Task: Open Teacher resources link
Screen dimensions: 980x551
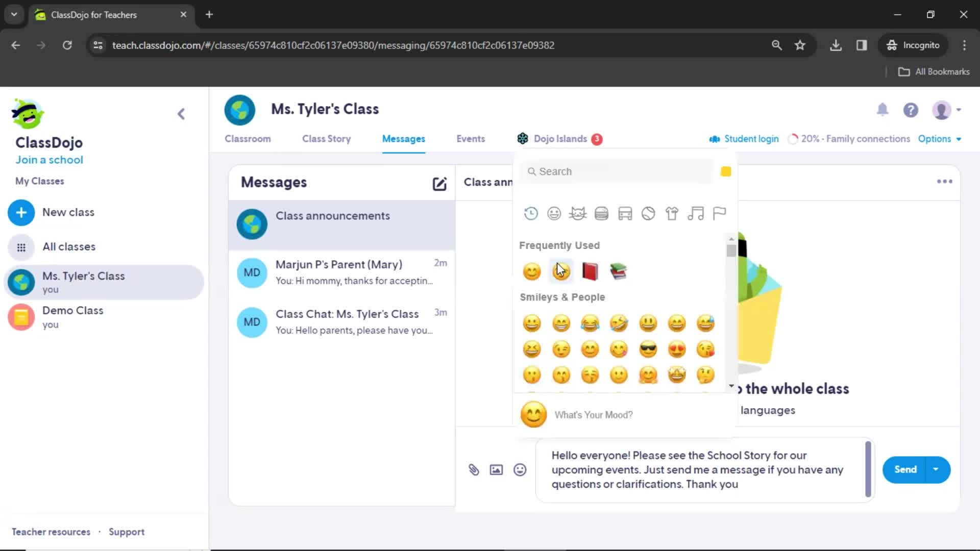Action: [51, 532]
